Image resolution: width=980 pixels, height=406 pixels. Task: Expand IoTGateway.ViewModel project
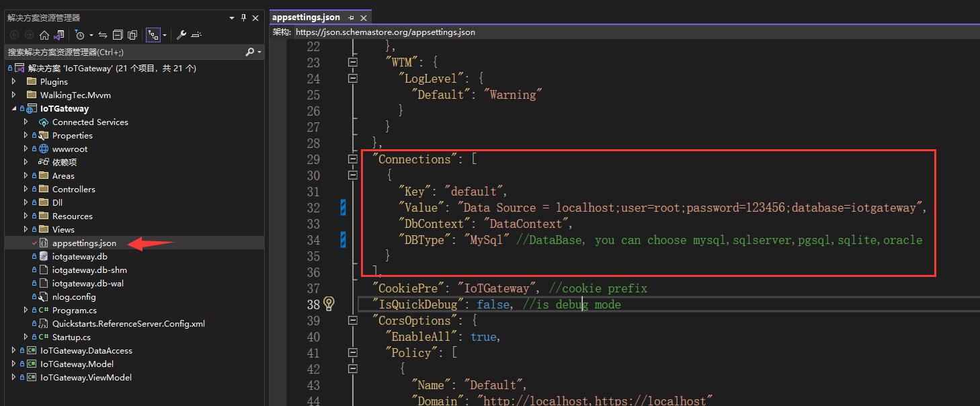(x=14, y=377)
